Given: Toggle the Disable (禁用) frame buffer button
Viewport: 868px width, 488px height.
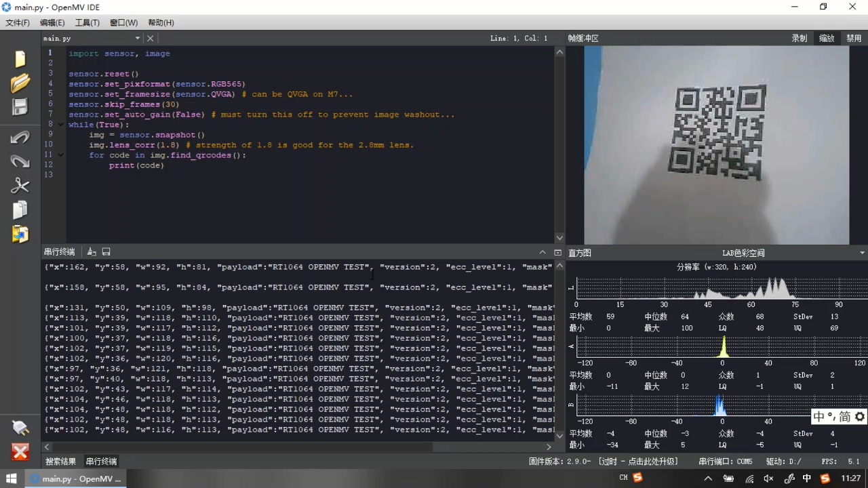Looking at the screenshot, I should pyautogui.click(x=854, y=39).
